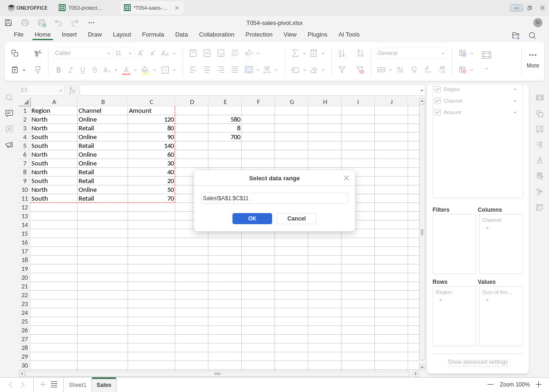This screenshot has height=392, width=549.
Task: Switch to the Protection tab
Action: 259,35
